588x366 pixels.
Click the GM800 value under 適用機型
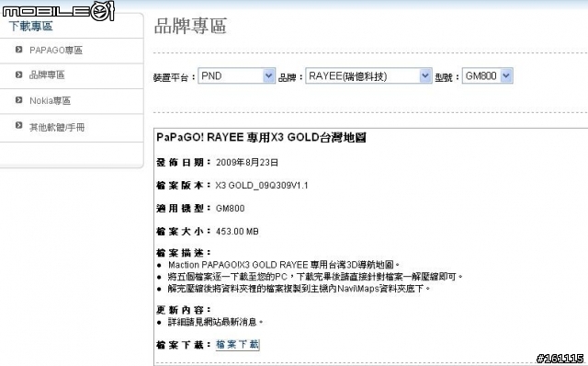click(x=231, y=209)
